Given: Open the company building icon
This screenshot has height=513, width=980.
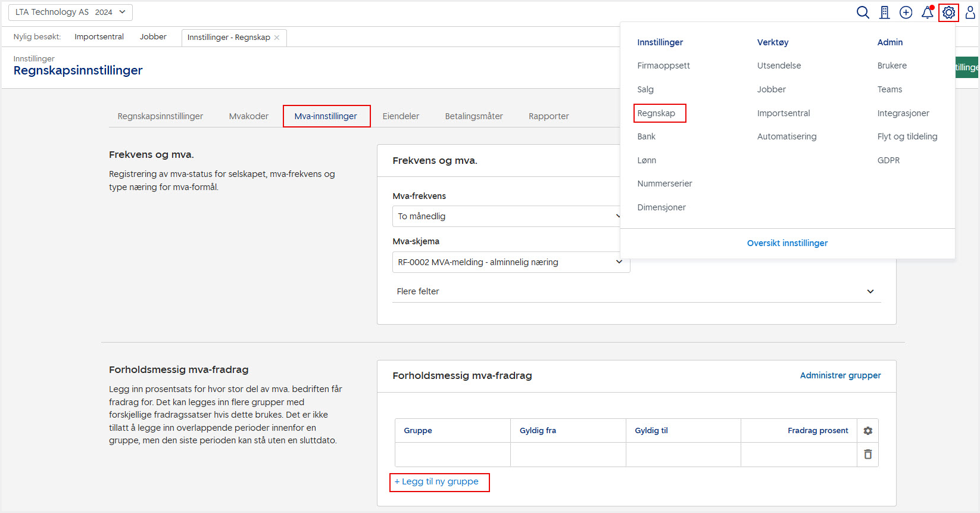Looking at the screenshot, I should point(885,13).
